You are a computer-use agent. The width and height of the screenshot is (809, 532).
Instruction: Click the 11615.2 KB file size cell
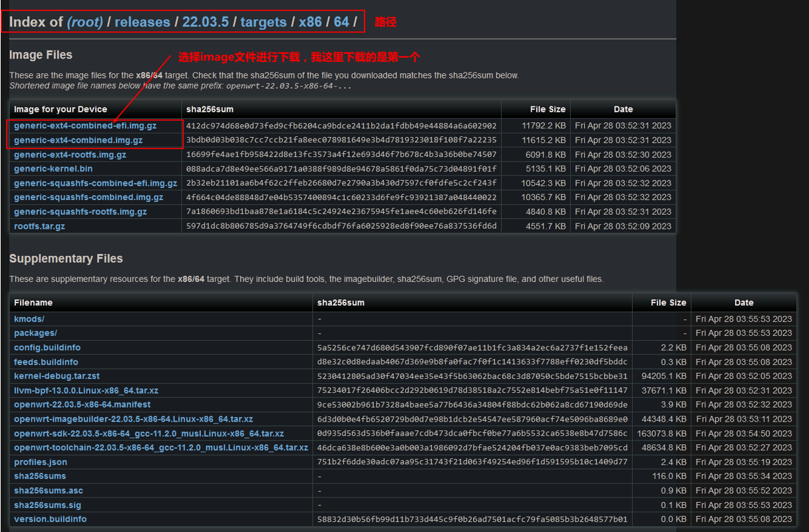tap(544, 140)
